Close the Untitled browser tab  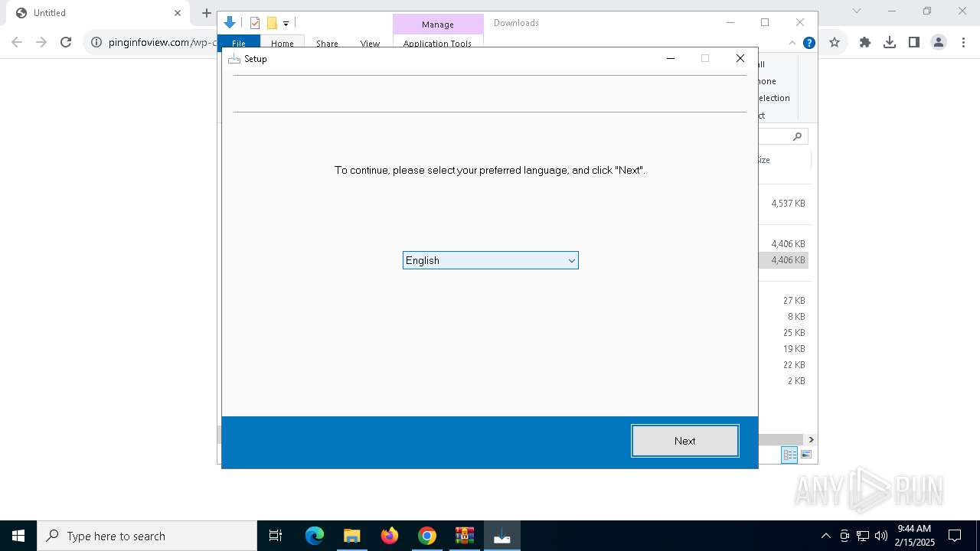[178, 13]
